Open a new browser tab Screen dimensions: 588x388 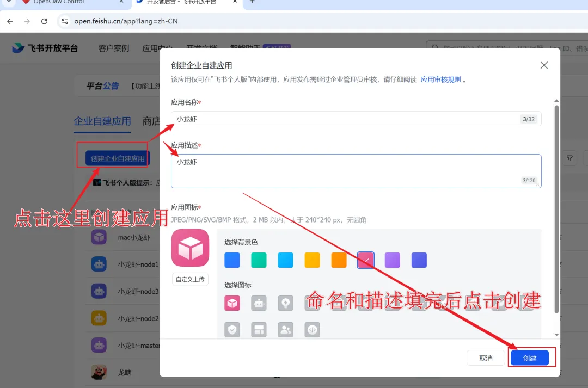[252, 2]
